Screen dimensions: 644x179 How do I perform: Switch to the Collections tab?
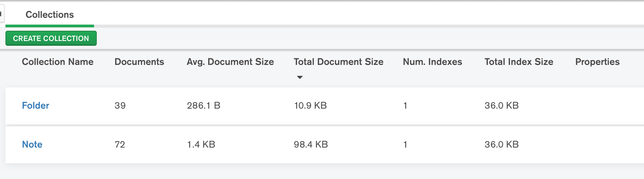click(50, 15)
